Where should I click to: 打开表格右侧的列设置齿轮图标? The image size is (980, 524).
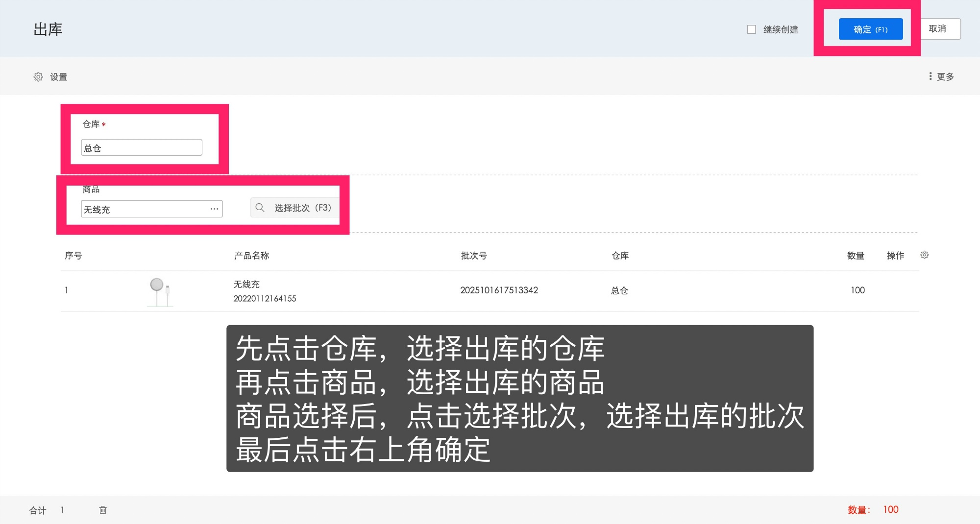tap(925, 255)
